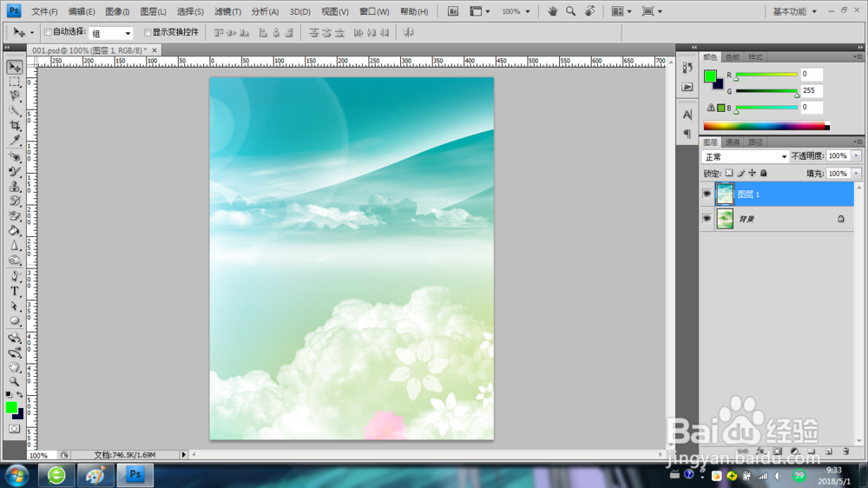Delete layer trash button
This screenshot has width=868, height=488.
point(845,452)
